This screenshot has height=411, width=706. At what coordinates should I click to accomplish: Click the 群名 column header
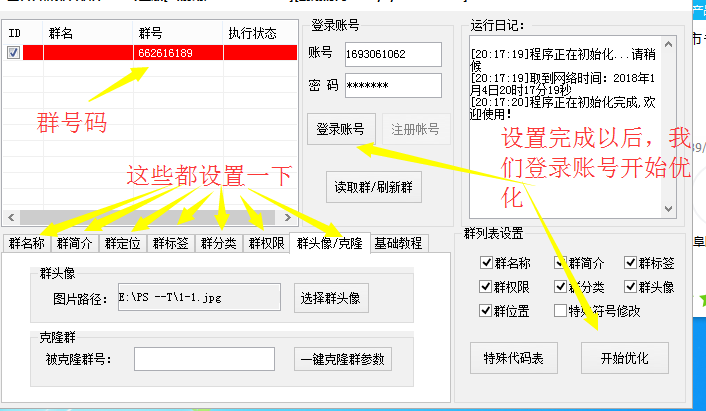(x=88, y=33)
